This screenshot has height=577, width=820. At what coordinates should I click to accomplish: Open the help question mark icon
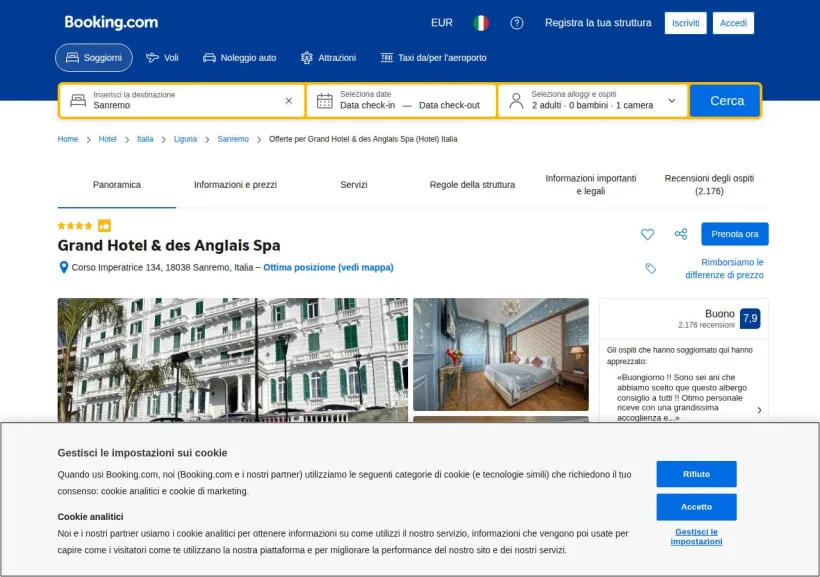click(x=517, y=23)
